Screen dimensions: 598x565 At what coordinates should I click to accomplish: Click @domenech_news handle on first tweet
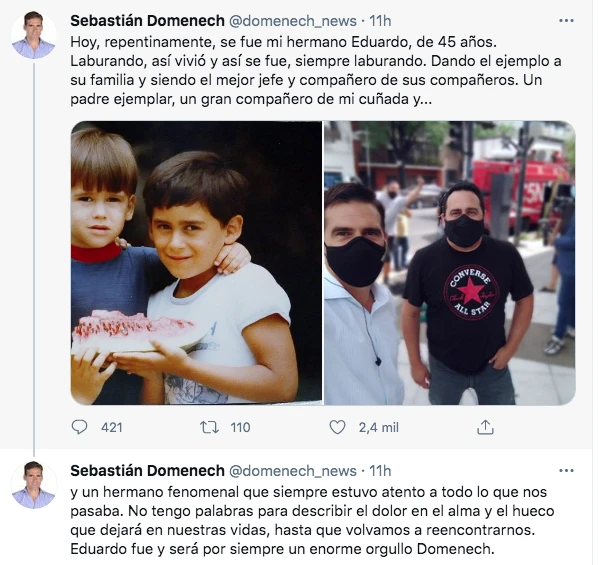tap(293, 21)
